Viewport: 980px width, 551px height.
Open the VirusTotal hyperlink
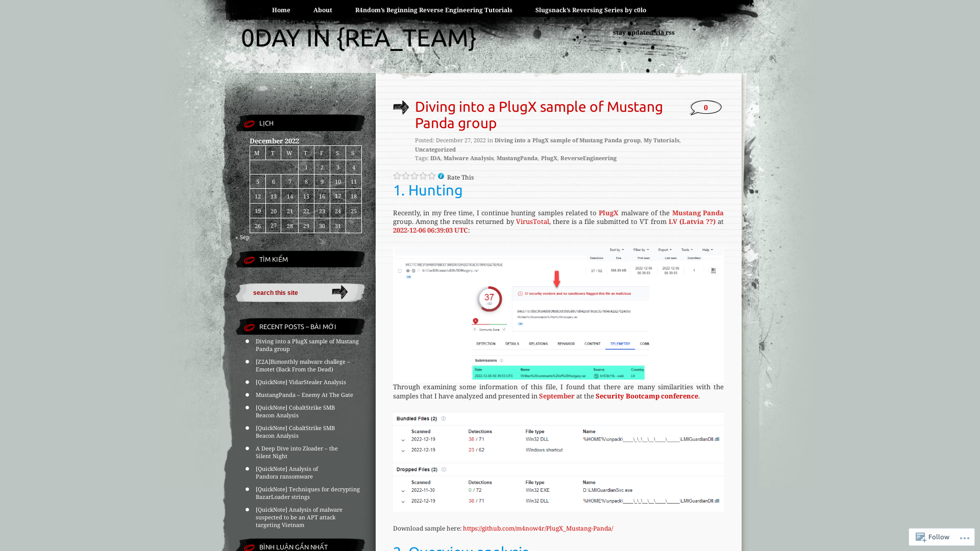[532, 221]
